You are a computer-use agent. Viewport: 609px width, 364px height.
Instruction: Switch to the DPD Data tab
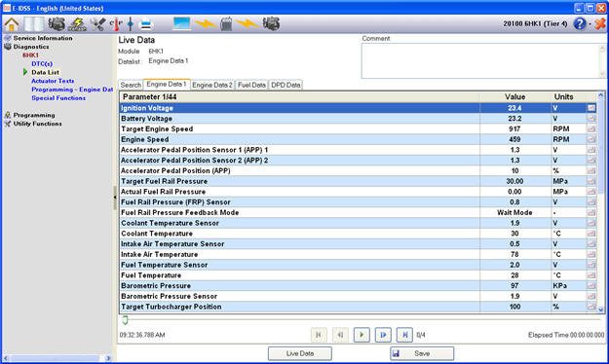click(285, 85)
